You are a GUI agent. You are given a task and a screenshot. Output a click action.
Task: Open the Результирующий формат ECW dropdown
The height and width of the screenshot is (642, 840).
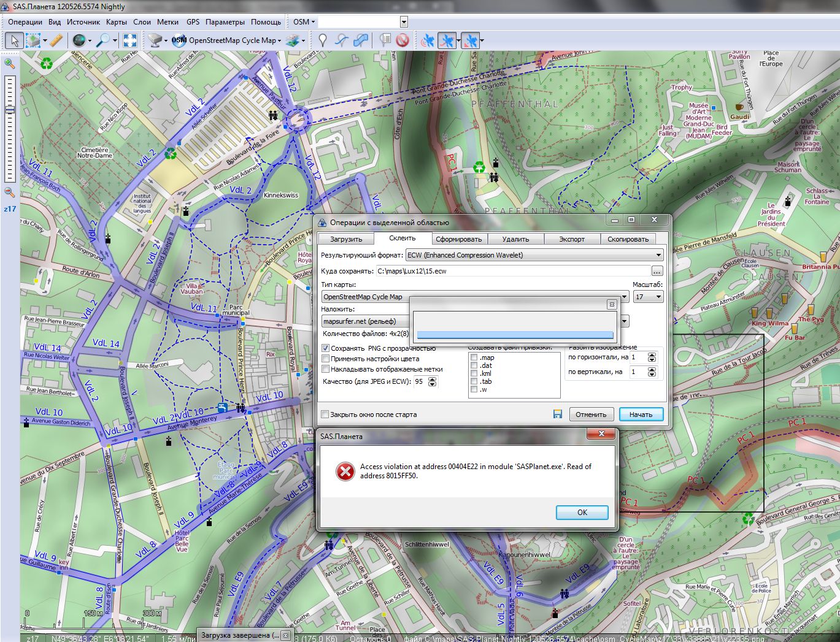click(534, 255)
